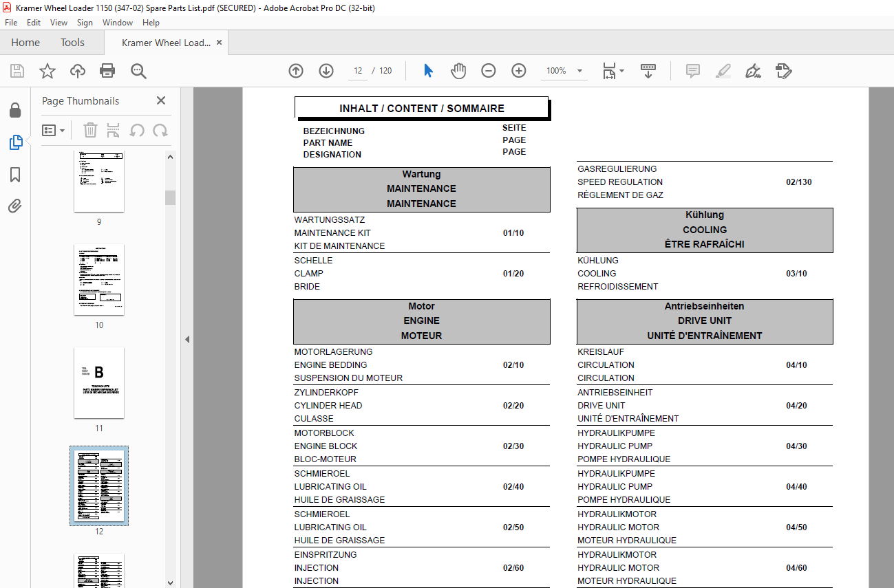Toggle the scrolling mode icon
Screen dimensions: 894x588
point(648,71)
